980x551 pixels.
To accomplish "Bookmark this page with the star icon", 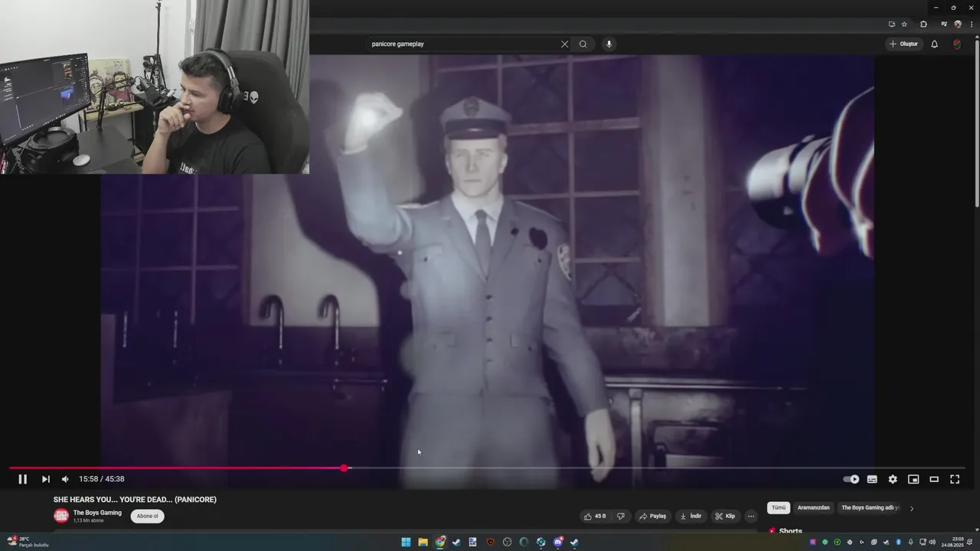I will click(904, 24).
